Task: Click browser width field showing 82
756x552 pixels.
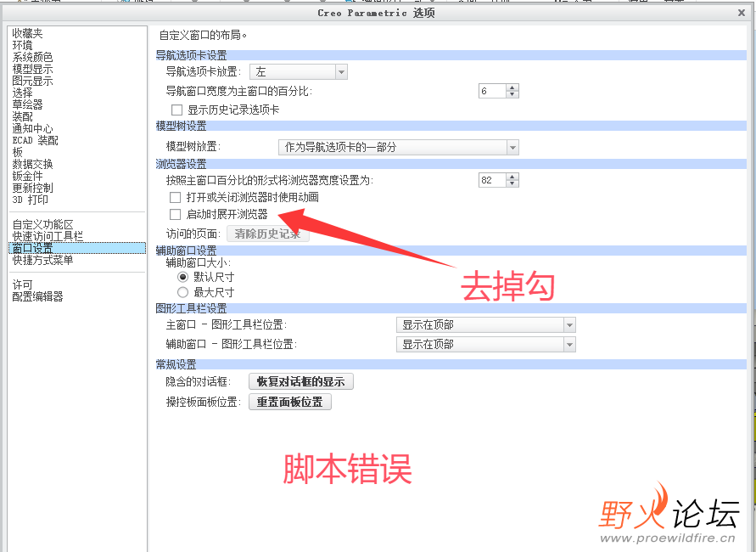Action: [492, 180]
